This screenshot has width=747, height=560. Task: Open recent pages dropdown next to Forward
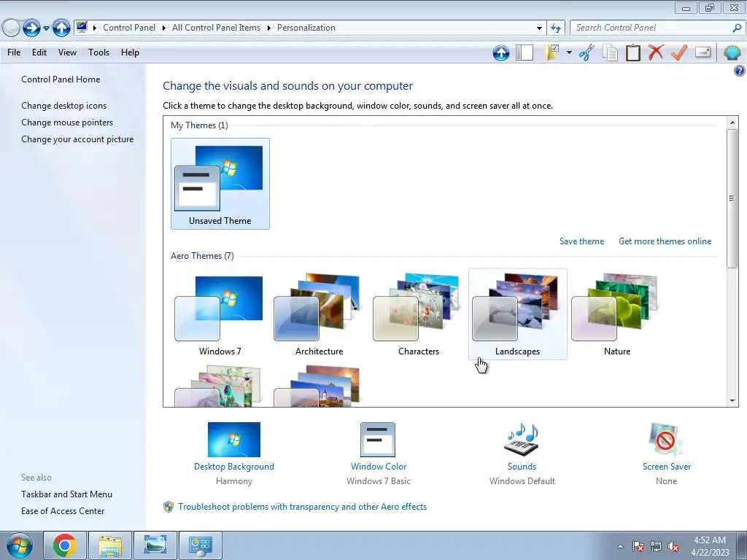[x=46, y=28]
